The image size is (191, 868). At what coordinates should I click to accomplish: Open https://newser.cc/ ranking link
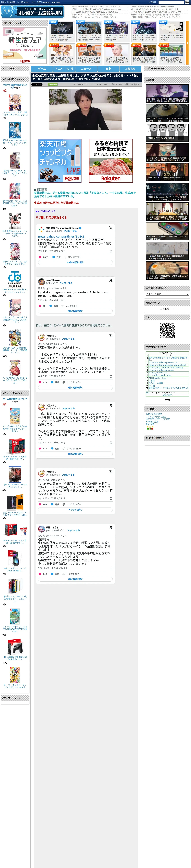[x=158, y=373]
